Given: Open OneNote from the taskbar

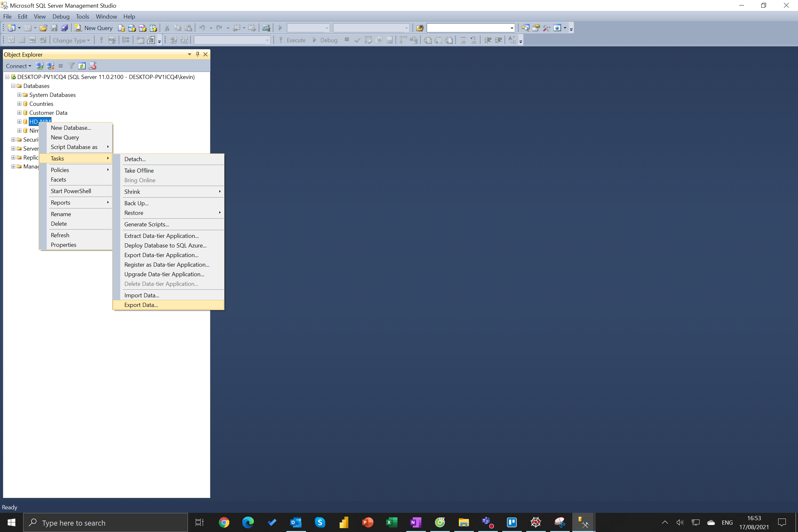Looking at the screenshot, I should click(x=416, y=522).
